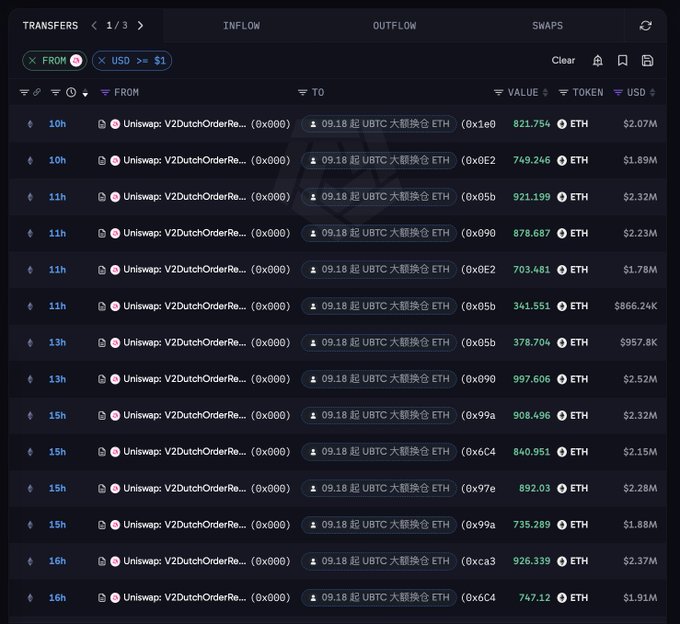Image resolution: width=680 pixels, height=624 pixels.
Task: Open the VALUE column filter
Action: click(x=498, y=92)
